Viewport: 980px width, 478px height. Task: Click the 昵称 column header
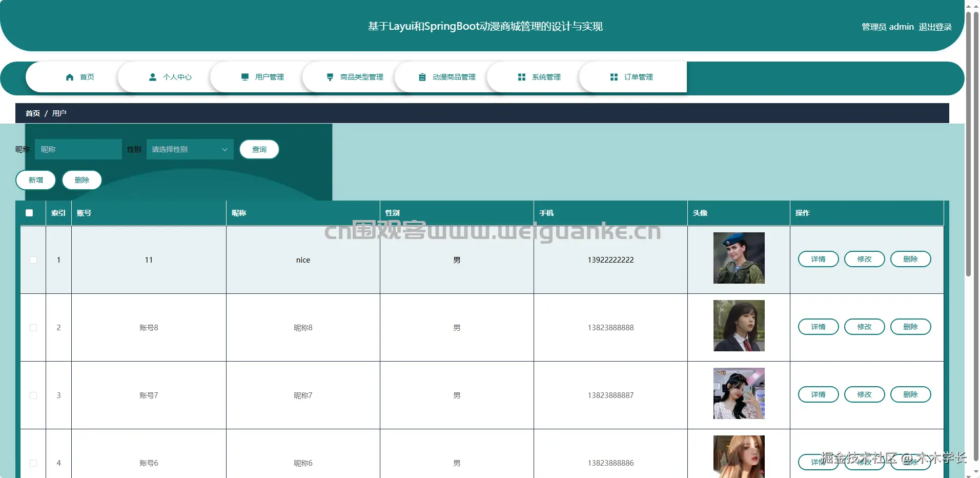click(x=303, y=213)
